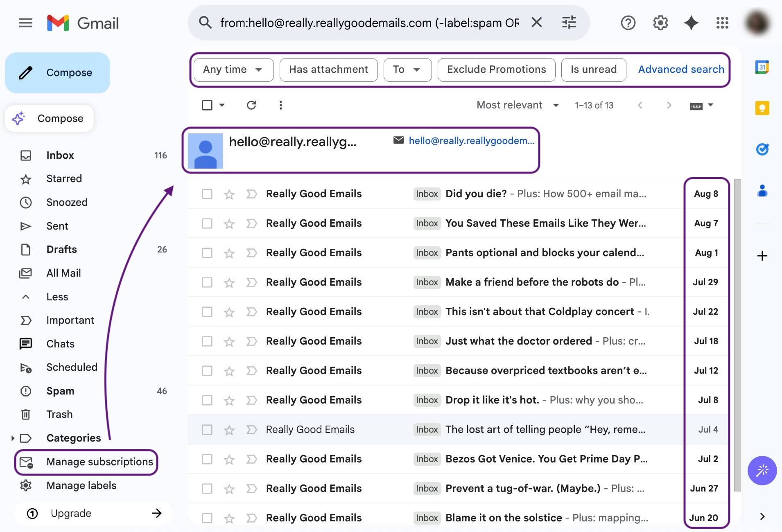
Task: Mark 'Blame it on the solstice' as important
Action: click(x=251, y=518)
